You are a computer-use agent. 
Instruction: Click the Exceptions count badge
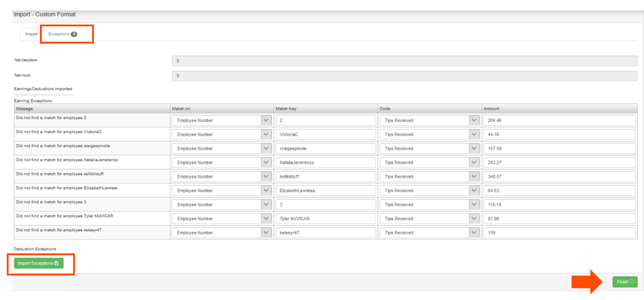(74, 34)
